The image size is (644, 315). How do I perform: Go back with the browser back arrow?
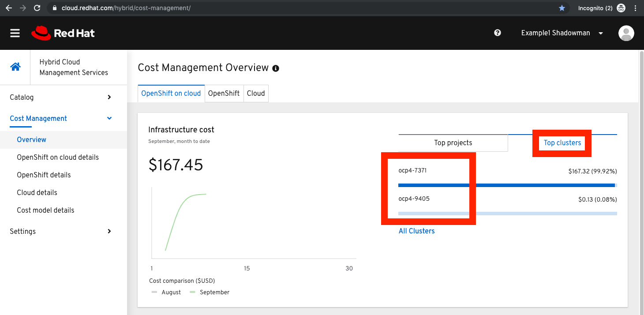pyautogui.click(x=8, y=8)
